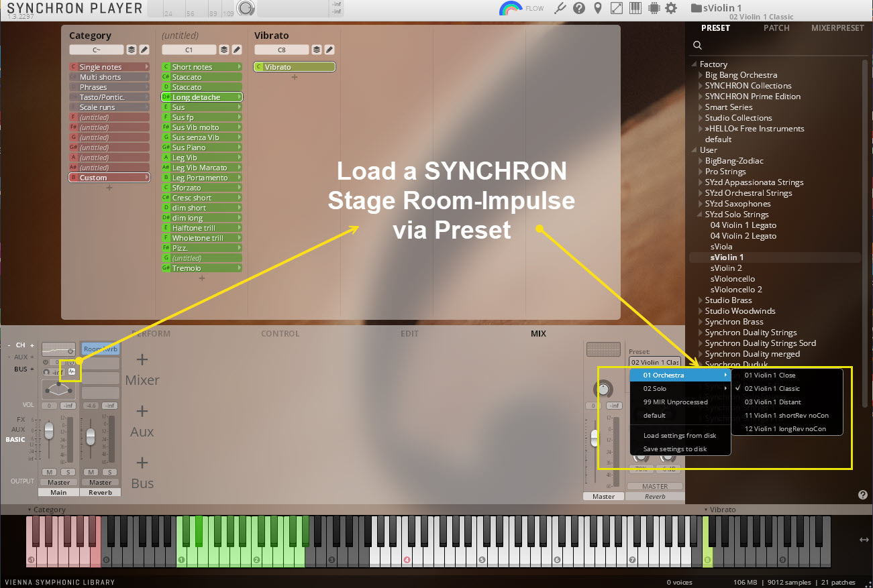Toggle the Room Rvrb effect slot
The image size is (873, 588).
pos(100,349)
